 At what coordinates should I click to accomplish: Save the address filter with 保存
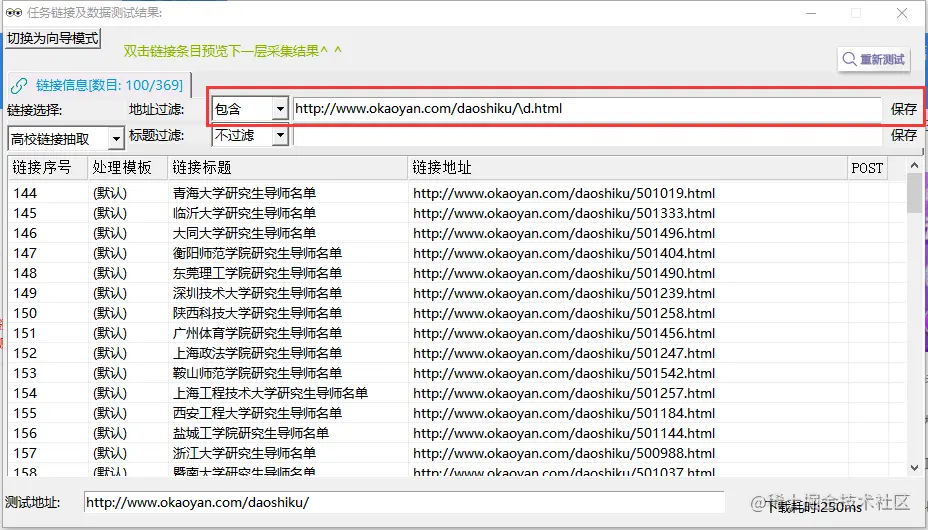pyautogui.click(x=904, y=109)
